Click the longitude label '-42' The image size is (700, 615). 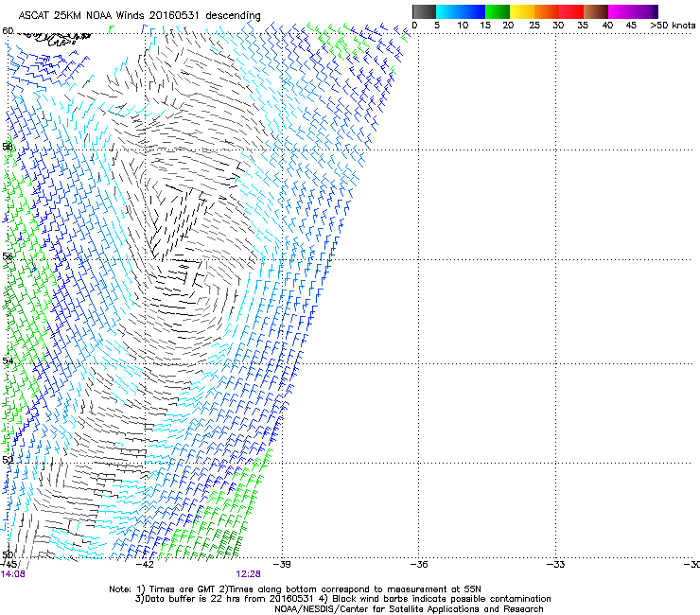click(x=145, y=564)
